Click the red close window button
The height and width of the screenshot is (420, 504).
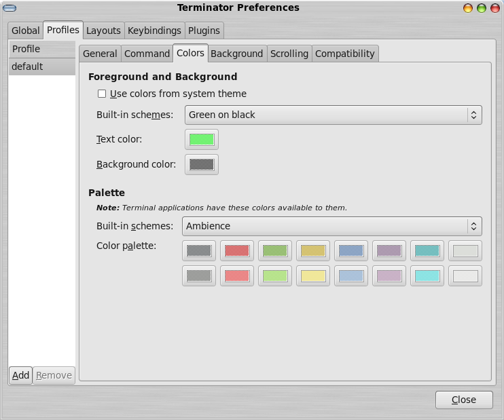pos(494,8)
